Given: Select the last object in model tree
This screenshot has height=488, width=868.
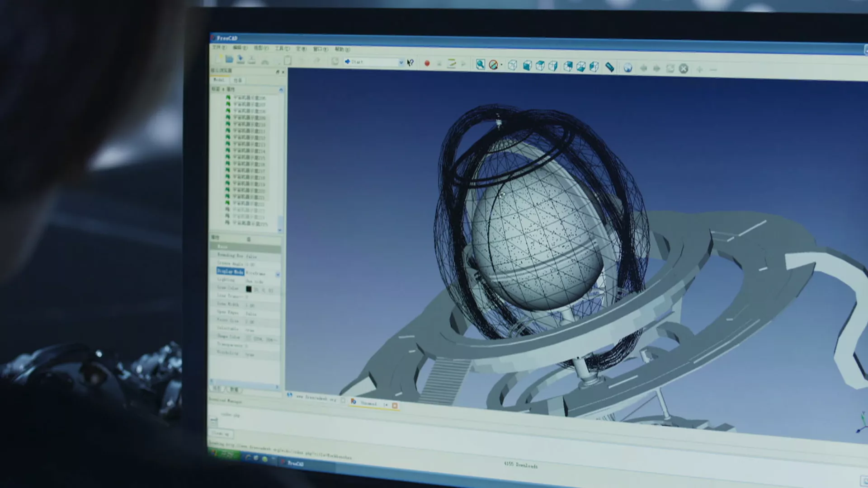Looking at the screenshot, I should coord(246,224).
